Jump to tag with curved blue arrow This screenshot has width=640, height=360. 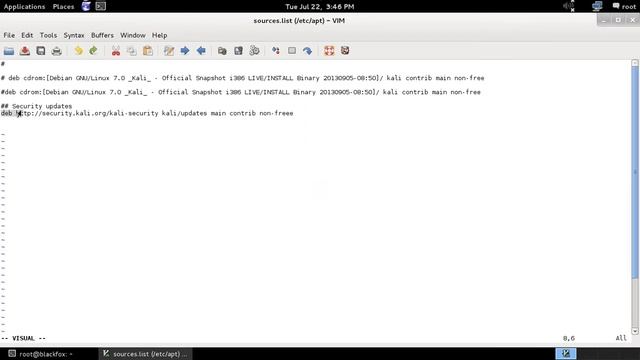(x=308, y=51)
